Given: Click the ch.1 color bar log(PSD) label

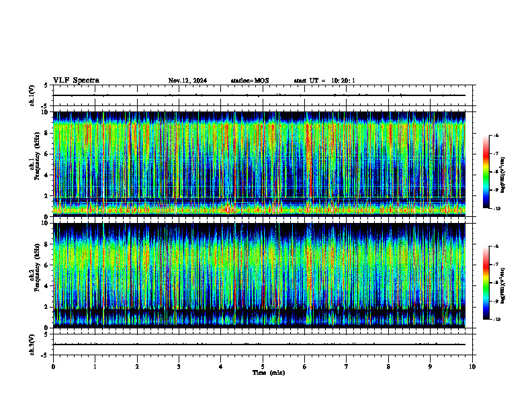Looking at the screenshot, I should coord(502,175).
